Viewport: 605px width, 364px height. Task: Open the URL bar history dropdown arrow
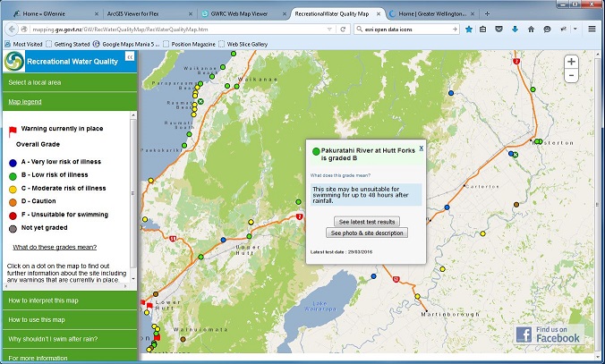[x=329, y=30]
